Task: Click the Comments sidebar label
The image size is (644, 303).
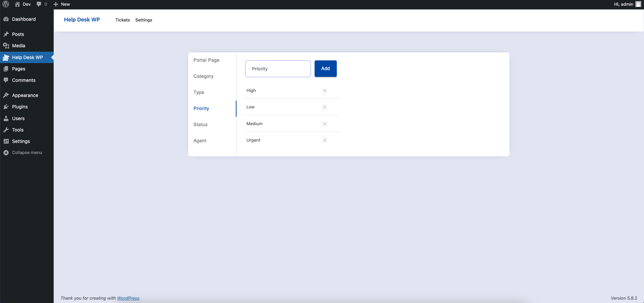Action: pos(24,80)
